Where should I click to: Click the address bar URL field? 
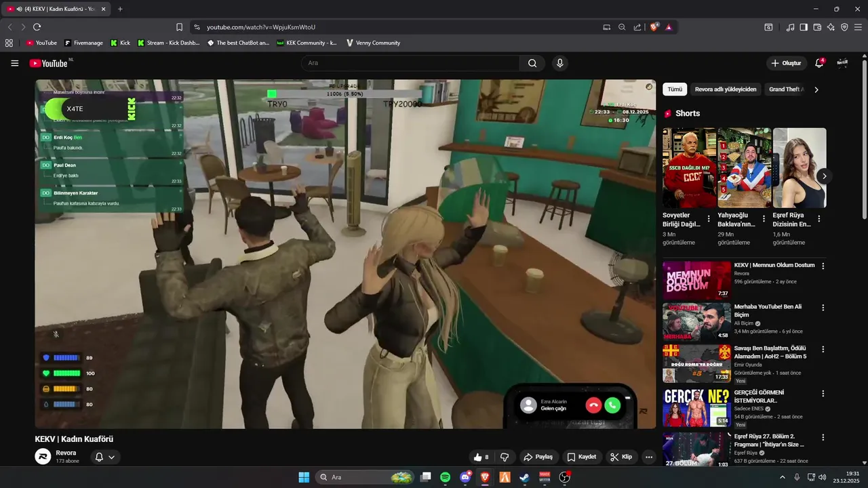(x=400, y=27)
